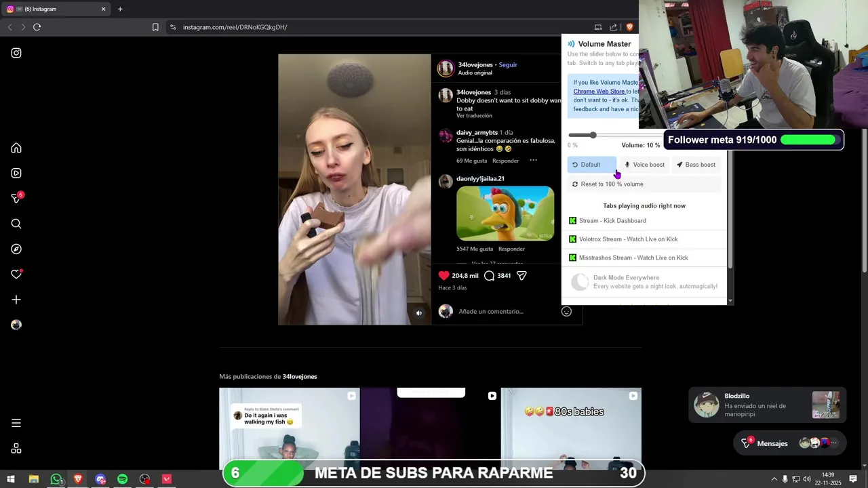The image size is (868, 488).
Task: Open site settings icon in address bar
Action: 173,27
